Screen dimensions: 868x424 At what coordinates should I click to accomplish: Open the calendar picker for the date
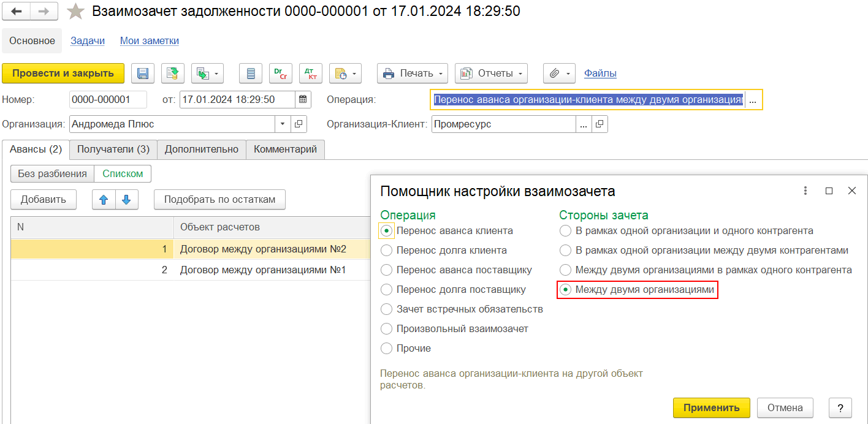(303, 99)
